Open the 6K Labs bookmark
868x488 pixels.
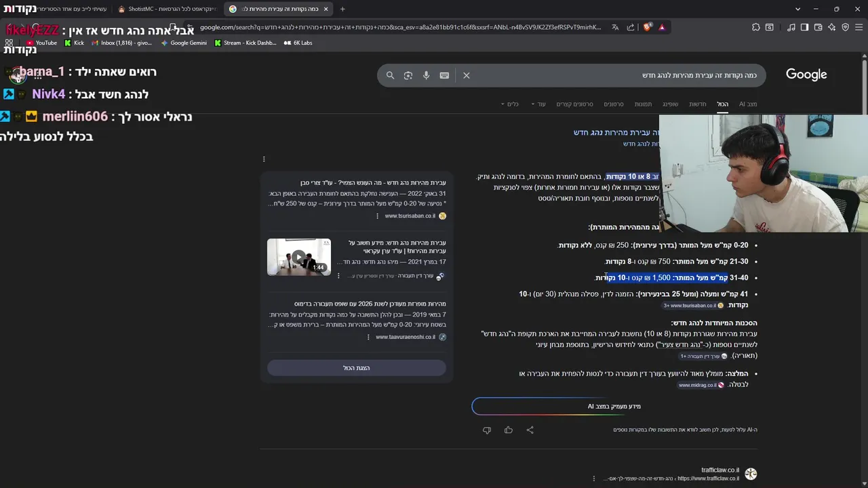pos(298,43)
